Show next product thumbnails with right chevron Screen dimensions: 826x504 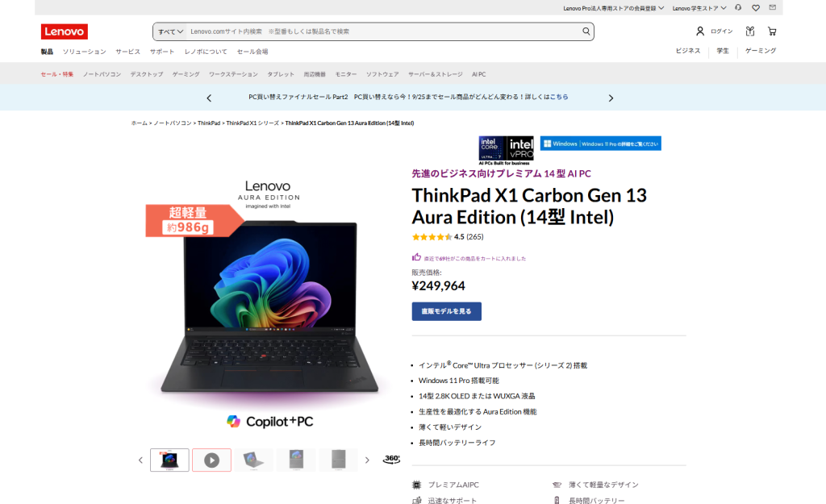pos(367,460)
